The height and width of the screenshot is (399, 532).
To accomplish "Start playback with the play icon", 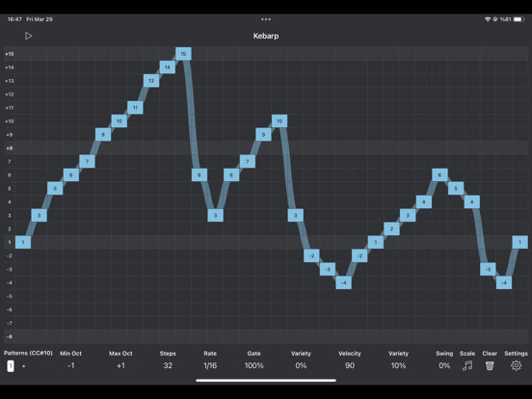I will click(29, 36).
